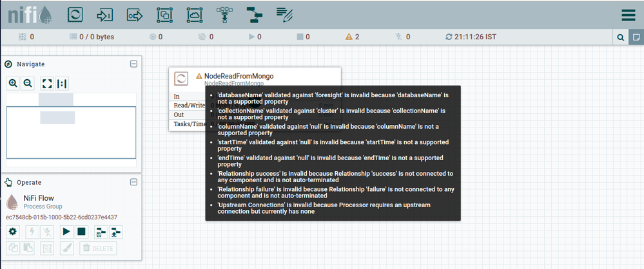Collapse the Navigate panel
The height and width of the screenshot is (269, 644).
[x=133, y=64]
